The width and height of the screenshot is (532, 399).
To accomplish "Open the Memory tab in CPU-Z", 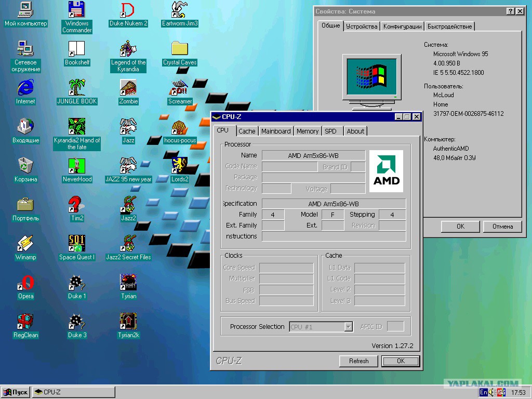I will (x=308, y=131).
